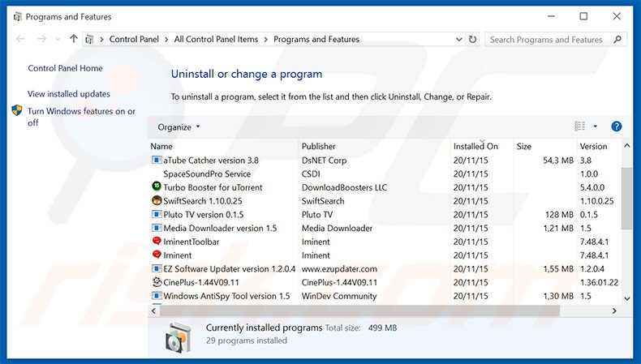
Task: Click the Programs and Features title icon
Action: click(17, 17)
